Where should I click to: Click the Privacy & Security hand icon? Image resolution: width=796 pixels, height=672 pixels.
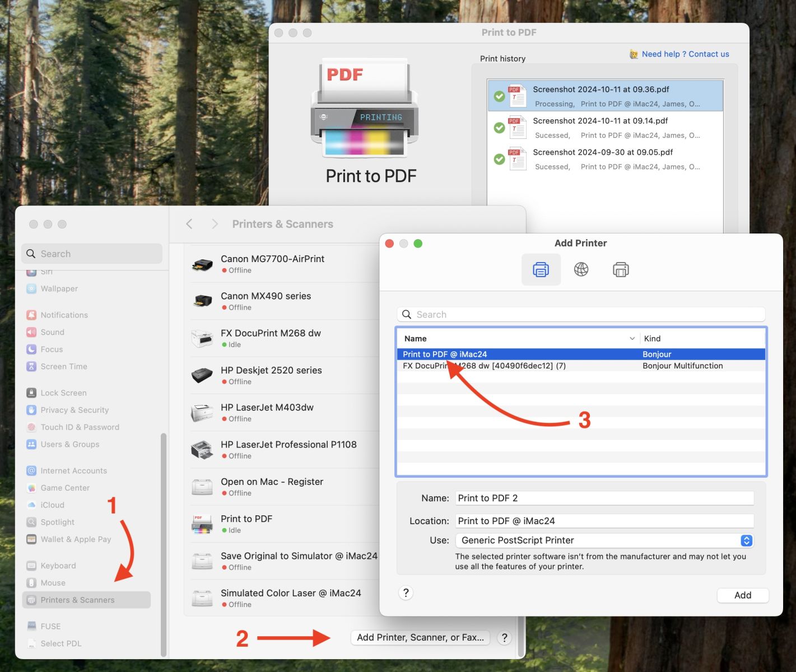pyautogui.click(x=31, y=410)
